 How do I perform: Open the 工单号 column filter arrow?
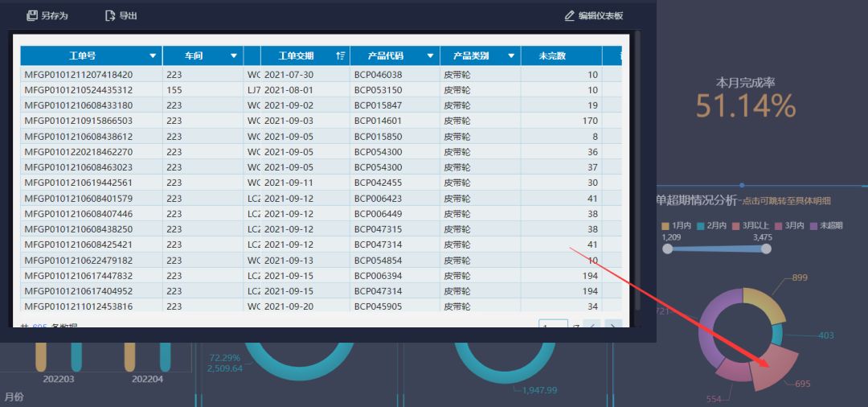153,56
